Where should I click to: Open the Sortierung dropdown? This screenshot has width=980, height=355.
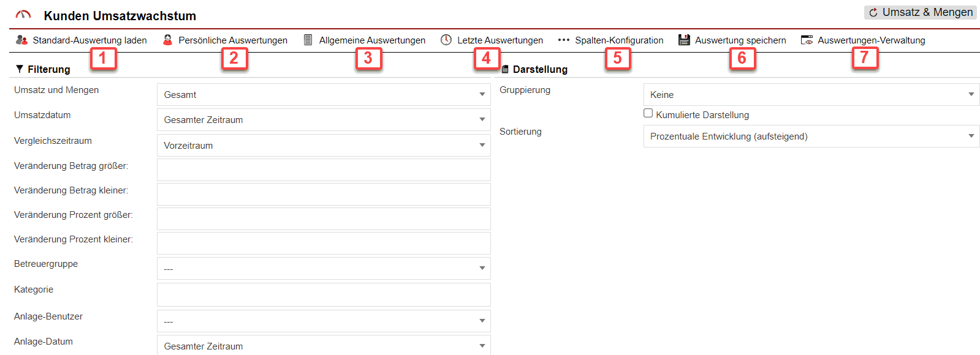[811, 136]
